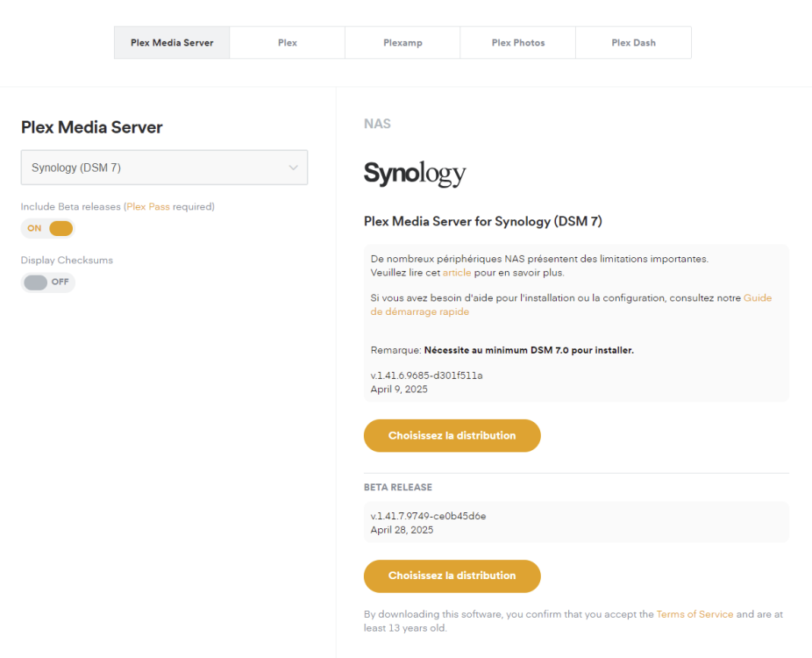Image resolution: width=812 pixels, height=658 pixels.
Task: Click the Plex Media Server for Synology heading
Action: coord(482,222)
